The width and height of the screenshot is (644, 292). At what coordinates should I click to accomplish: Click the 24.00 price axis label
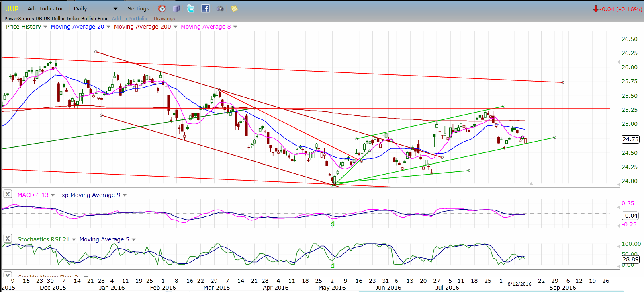629,181
